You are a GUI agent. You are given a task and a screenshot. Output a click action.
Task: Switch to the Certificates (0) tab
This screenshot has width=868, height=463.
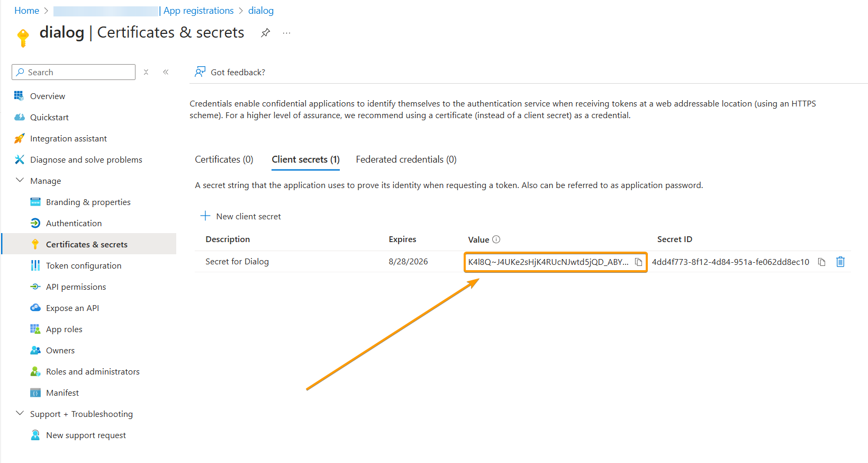224,159
